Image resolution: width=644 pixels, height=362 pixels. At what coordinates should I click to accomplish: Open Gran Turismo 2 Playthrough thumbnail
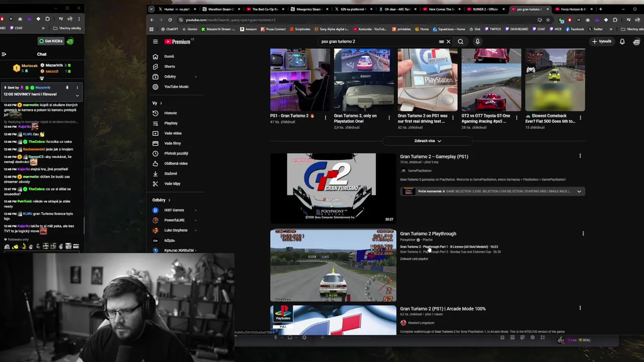pos(333,265)
